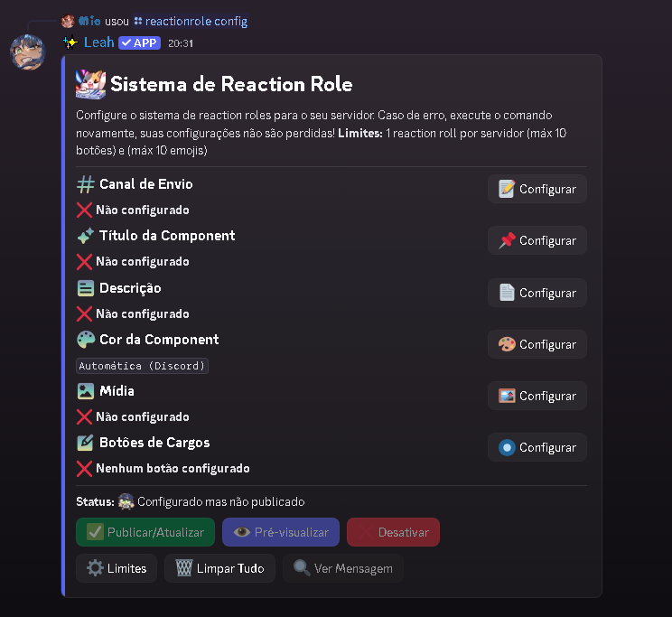Image resolution: width=672 pixels, height=617 pixels.
Task: Click the palette Configurar button for color
Action: pos(537,344)
